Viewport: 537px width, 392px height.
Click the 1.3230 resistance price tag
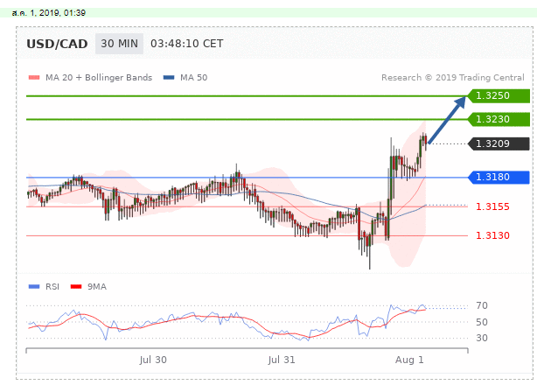click(x=499, y=119)
